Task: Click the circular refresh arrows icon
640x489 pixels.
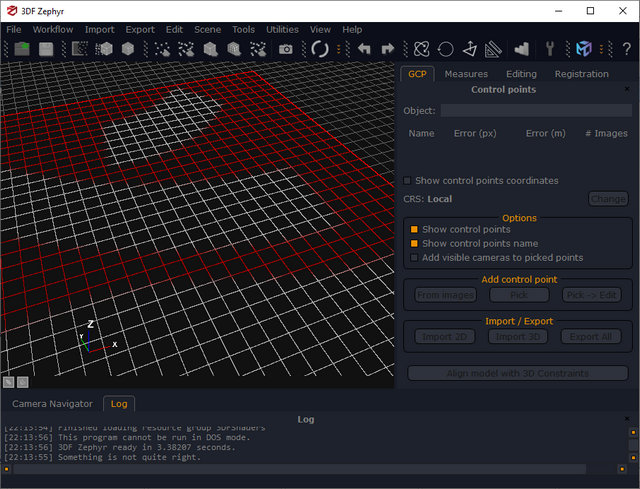Action: 320,49
